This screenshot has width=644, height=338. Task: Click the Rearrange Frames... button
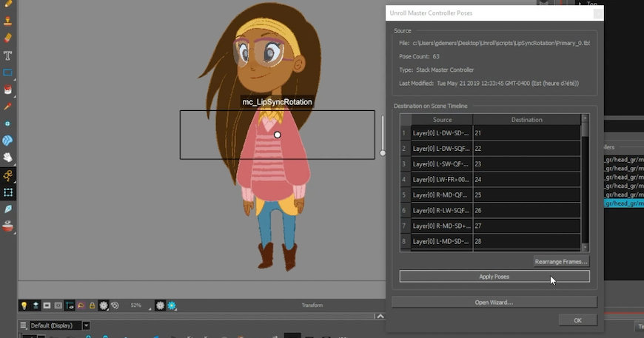(x=561, y=261)
